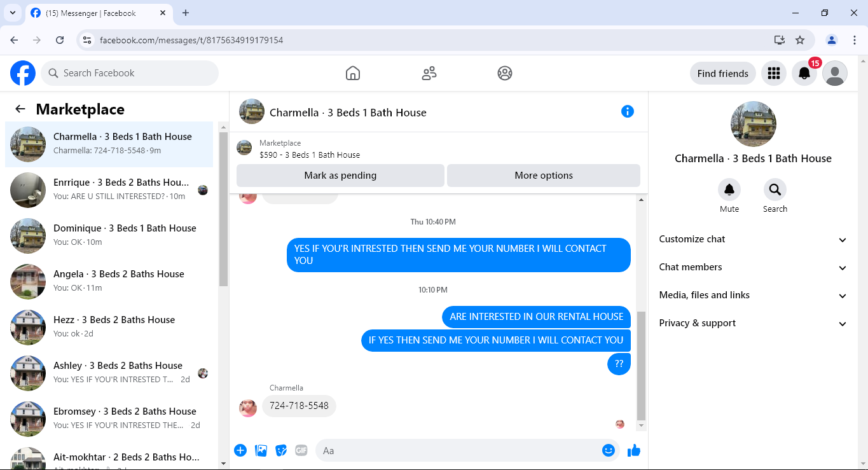Reload the page
Image resolution: width=868 pixels, height=470 pixels.
point(60,40)
